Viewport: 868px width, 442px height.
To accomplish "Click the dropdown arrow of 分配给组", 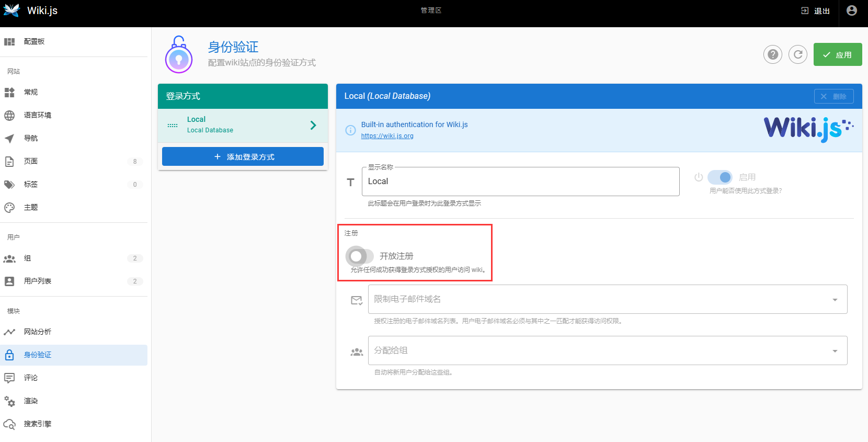I will point(835,351).
